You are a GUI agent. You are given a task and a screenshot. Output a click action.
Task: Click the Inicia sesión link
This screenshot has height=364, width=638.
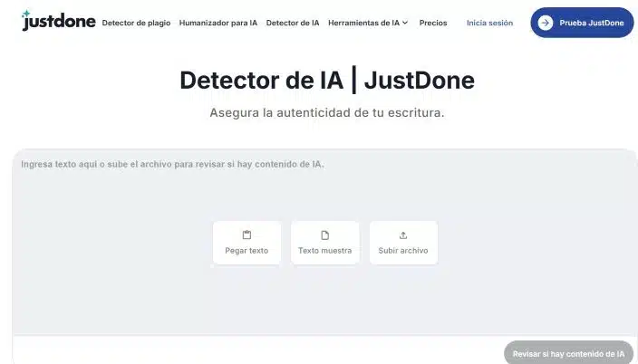[489, 23]
